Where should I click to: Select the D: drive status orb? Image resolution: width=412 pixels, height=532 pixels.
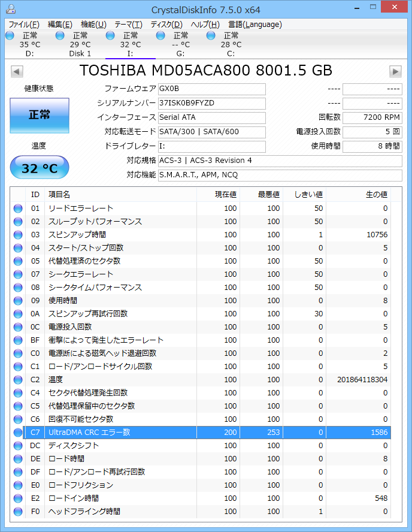pos(10,35)
